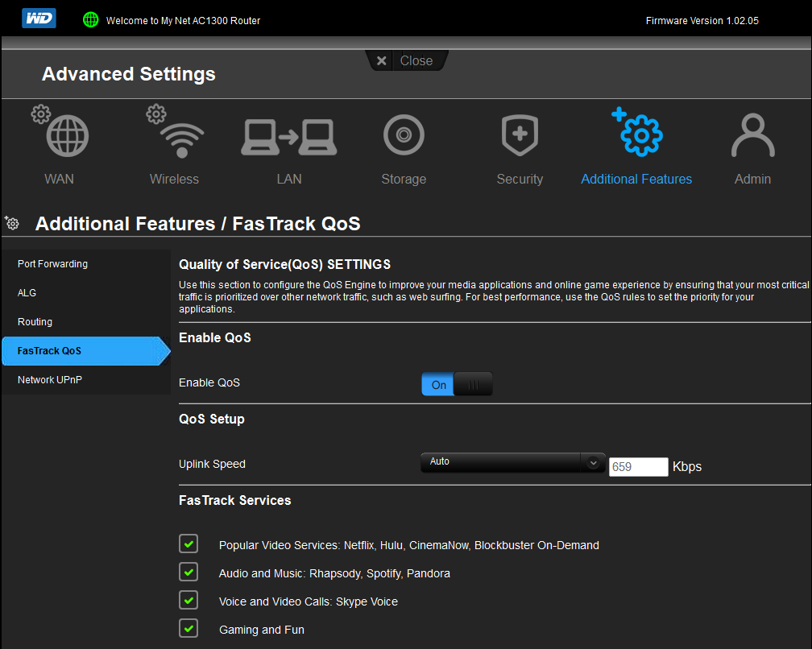This screenshot has height=649, width=812.
Task: Toggle the Enable QoS switch
Action: click(457, 384)
